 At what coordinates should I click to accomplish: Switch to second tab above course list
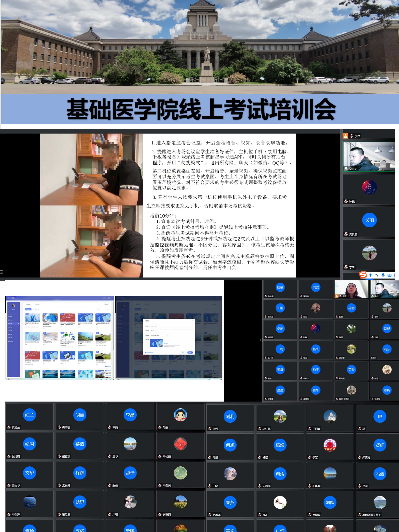[37, 304]
